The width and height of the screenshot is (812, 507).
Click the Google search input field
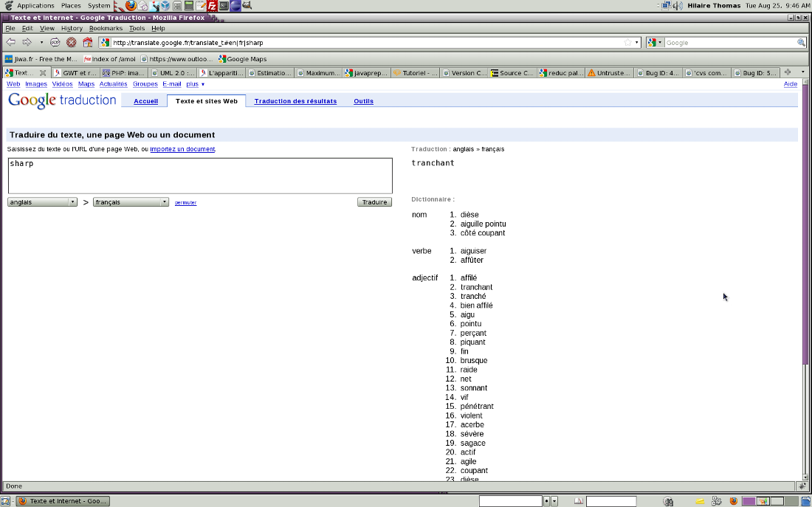click(730, 43)
